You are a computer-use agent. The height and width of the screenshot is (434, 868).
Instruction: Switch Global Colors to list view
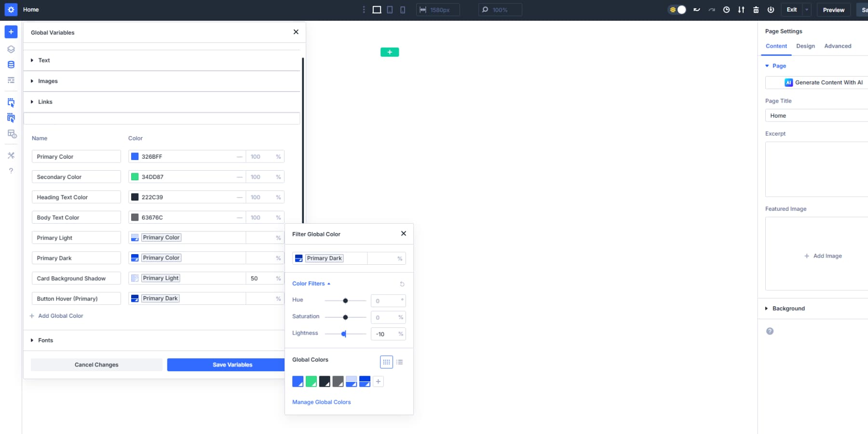point(400,362)
